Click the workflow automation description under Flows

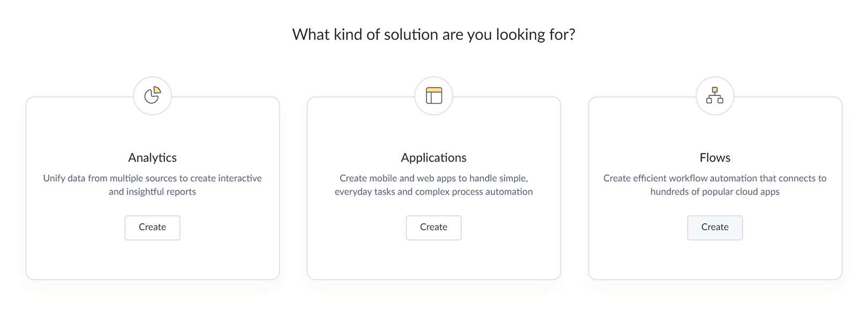[x=715, y=184]
